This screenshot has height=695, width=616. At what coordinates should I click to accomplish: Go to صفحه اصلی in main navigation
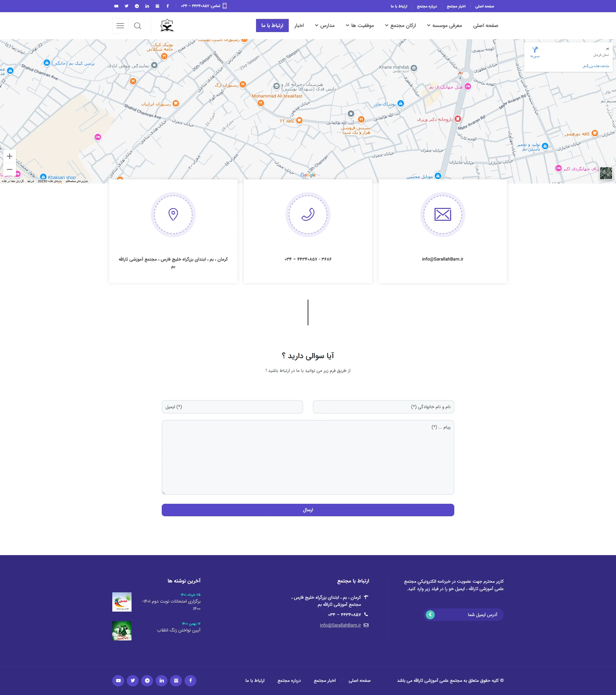pyautogui.click(x=485, y=25)
